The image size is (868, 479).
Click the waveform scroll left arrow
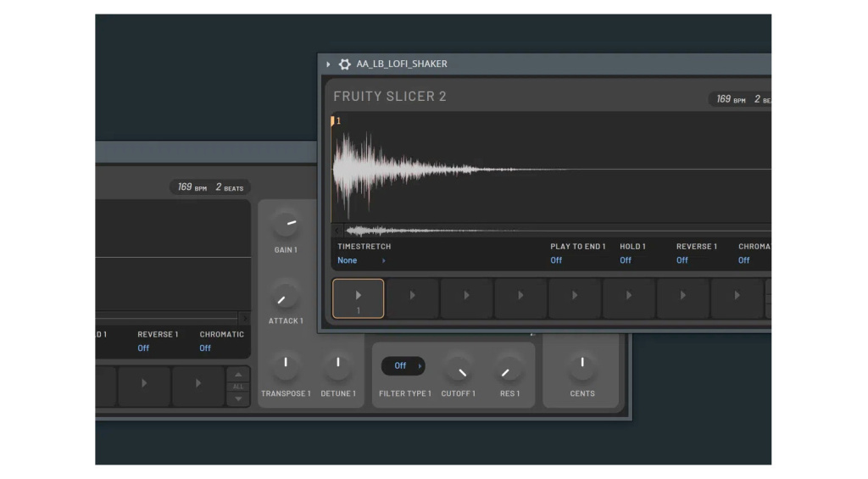pyautogui.click(x=337, y=230)
